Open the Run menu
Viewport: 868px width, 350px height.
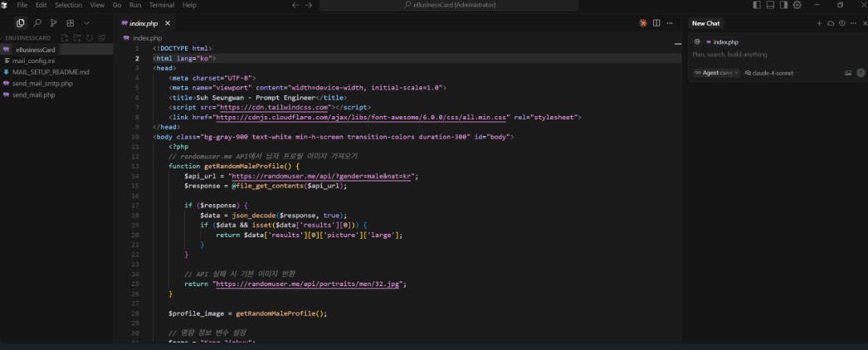pyautogui.click(x=135, y=5)
